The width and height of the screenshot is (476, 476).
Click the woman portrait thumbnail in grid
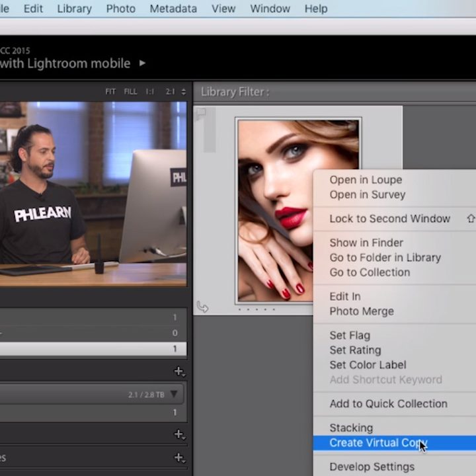pos(275,210)
